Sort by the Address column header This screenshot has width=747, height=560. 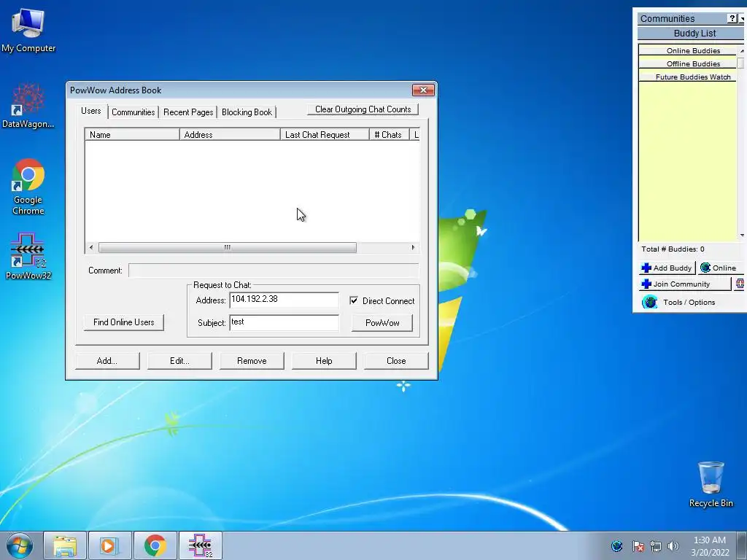click(x=230, y=135)
